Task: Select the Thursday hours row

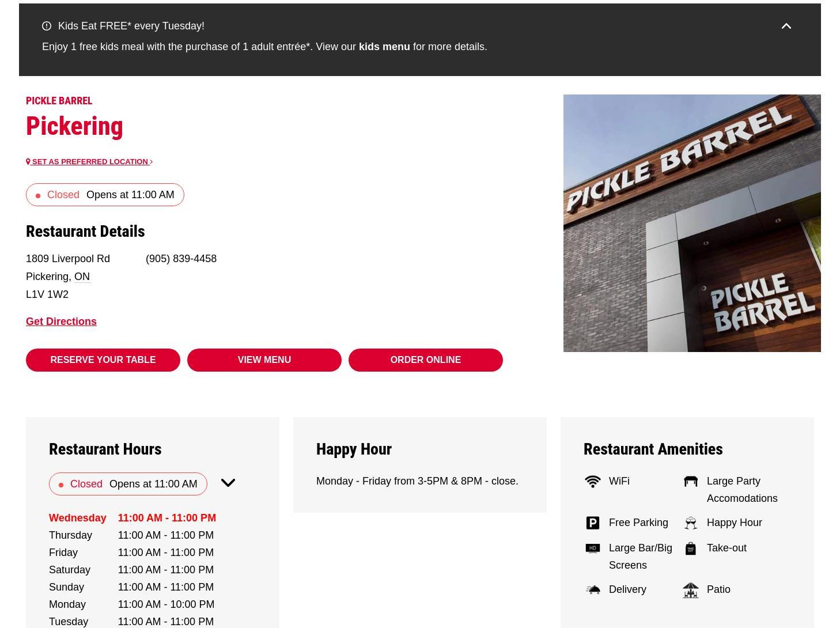Action: point(131,535)
